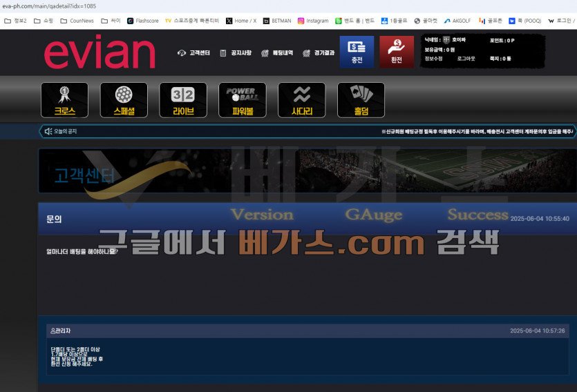
Task: Click the 환전 withdrawal button
Action: tap(397, 52)
